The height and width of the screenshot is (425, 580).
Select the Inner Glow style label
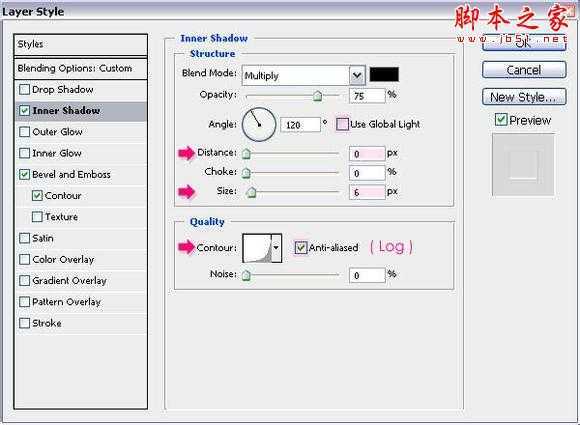point(57,153)
